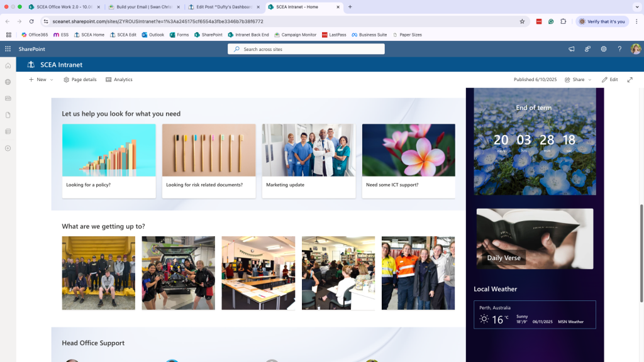The height and width of the screenshot is (362, 644).
Task: Reload the page with refresh icon
Action: pyautogui.click(x=31, y=21)
